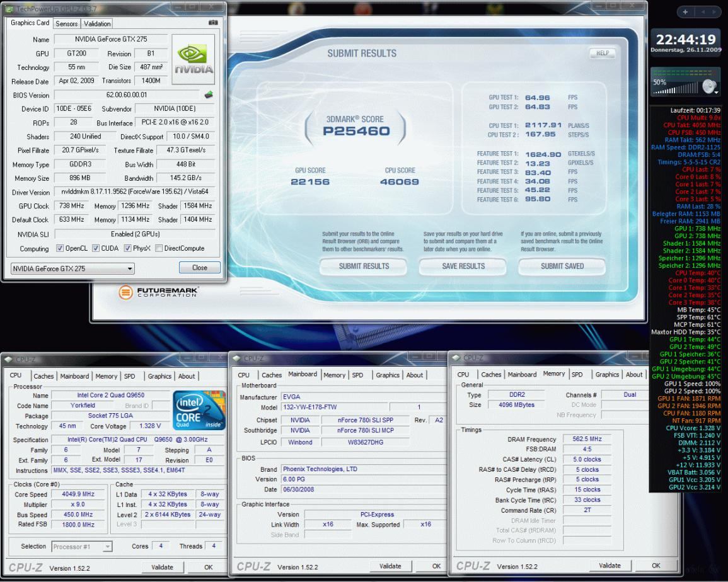The image size is (728, 582).
Task: Click OK in the left CPU-Z window
Action: (209, 567)
